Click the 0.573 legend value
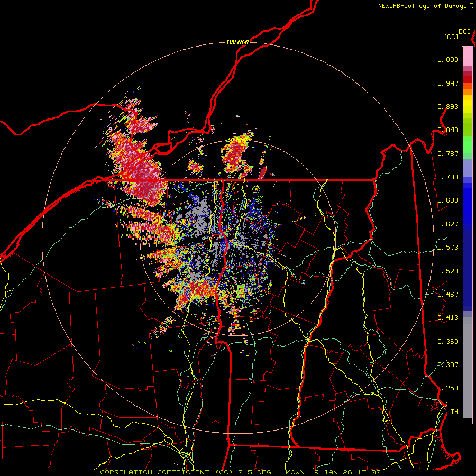 pos(448,248)
